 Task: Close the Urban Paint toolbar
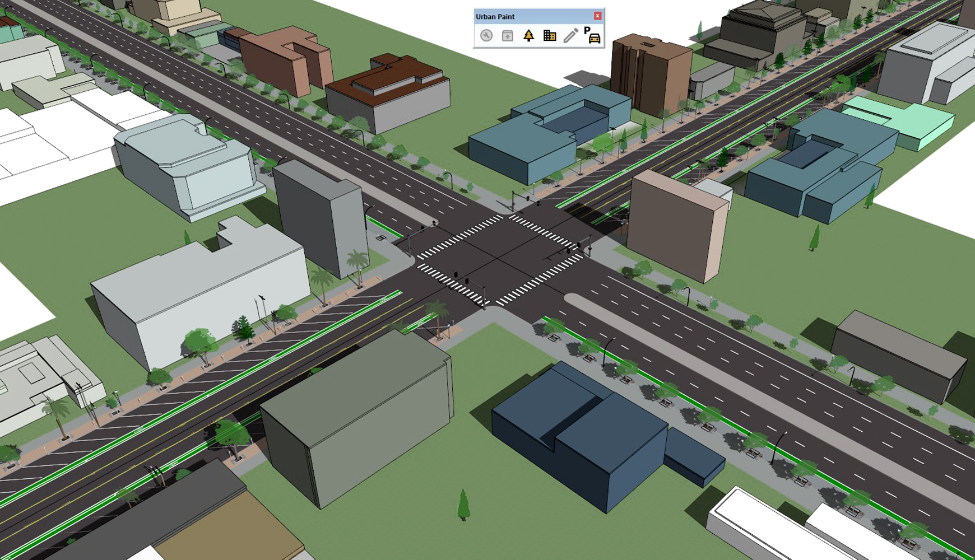(x=597, y=16)
